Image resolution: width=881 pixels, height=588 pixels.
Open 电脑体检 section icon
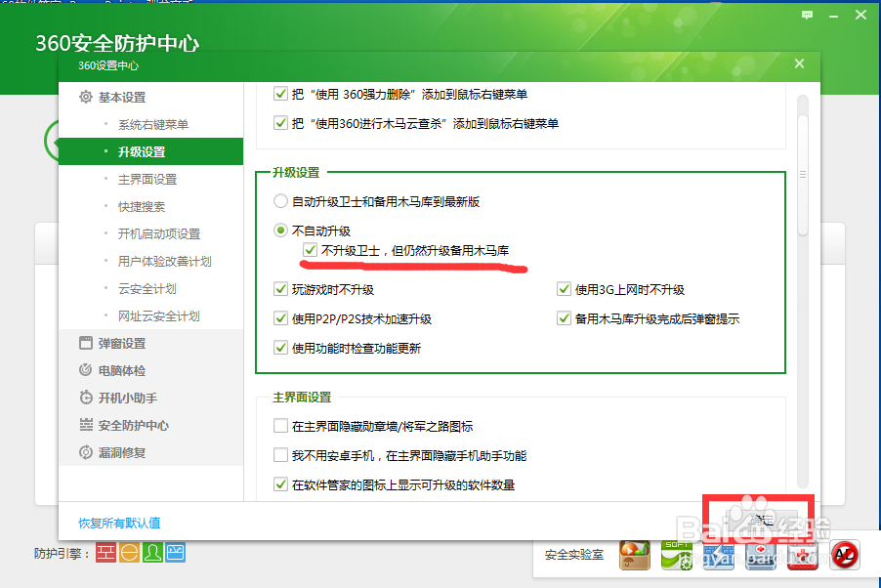pyautogui.click(x=85, y=370)
